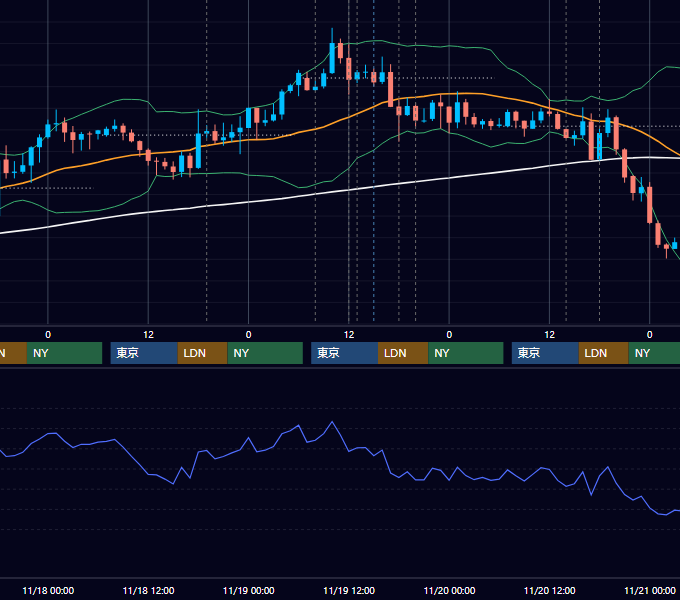The height and width of the screenshot is (600, 680).
Task: Click hour marker 12 above 11/19 12:00
Action: pos(349,335)
